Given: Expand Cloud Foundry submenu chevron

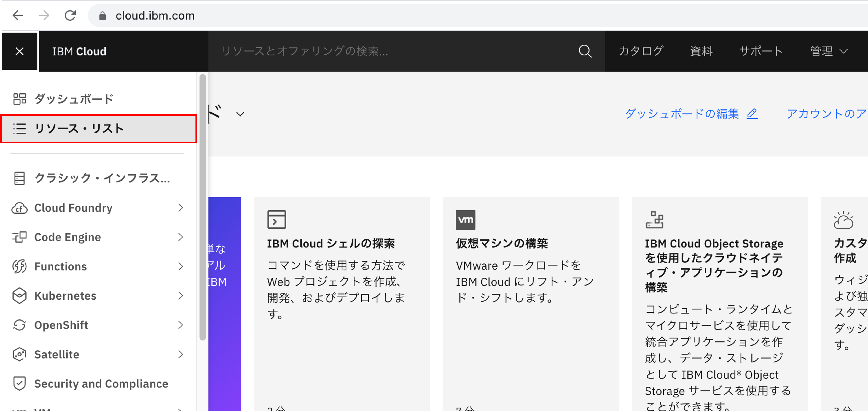Looking at the screenshot, I should [x=181, y=208].
